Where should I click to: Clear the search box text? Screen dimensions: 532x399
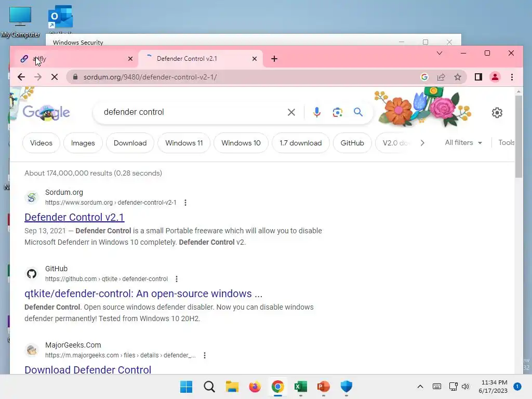291,112
